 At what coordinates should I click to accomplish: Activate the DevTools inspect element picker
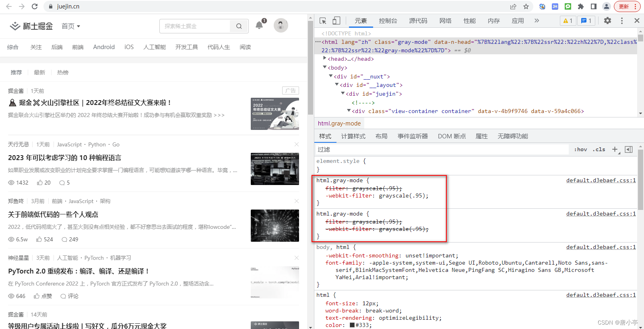click(x=323, y=21)
